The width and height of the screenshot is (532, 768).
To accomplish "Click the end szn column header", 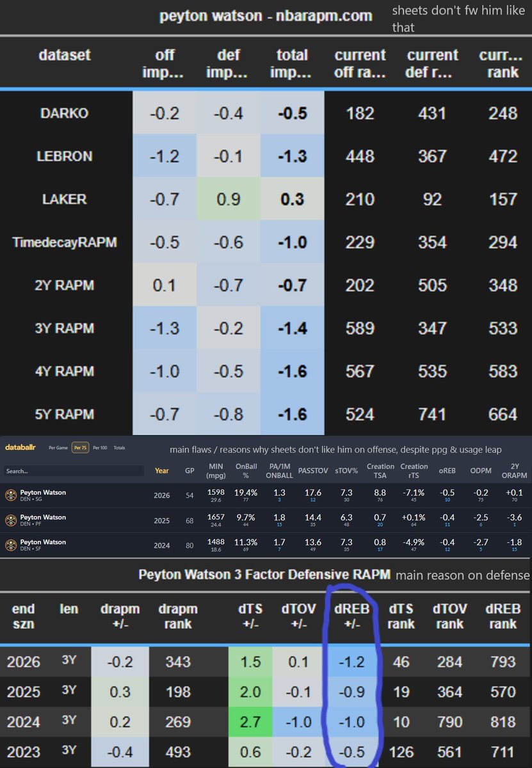I will click(x=24, y=615).
